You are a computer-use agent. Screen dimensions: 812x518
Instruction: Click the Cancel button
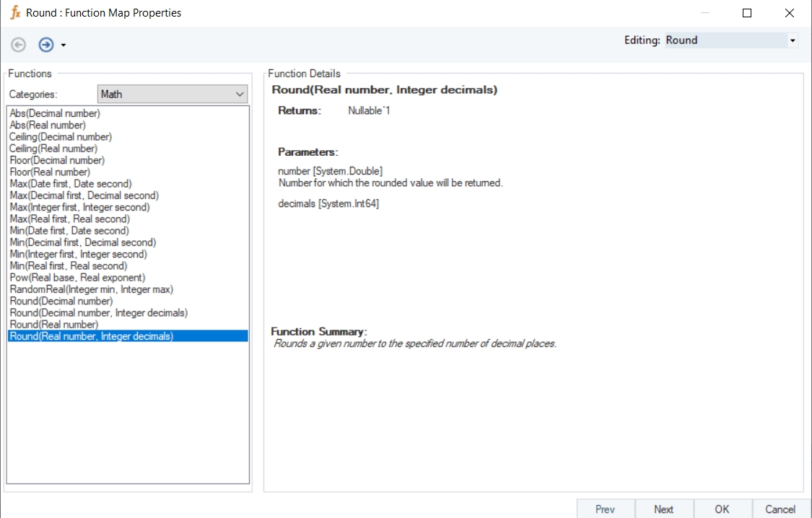780,509
